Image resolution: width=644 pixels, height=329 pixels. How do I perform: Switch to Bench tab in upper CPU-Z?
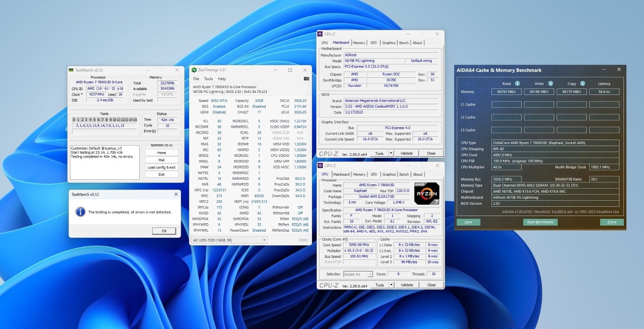point(404,43)
